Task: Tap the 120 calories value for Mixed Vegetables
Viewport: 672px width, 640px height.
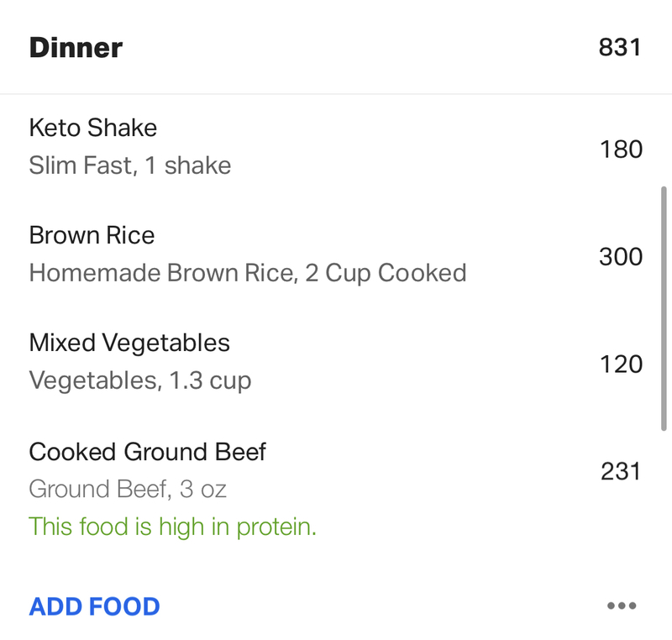Action: (x=621, y=365)
